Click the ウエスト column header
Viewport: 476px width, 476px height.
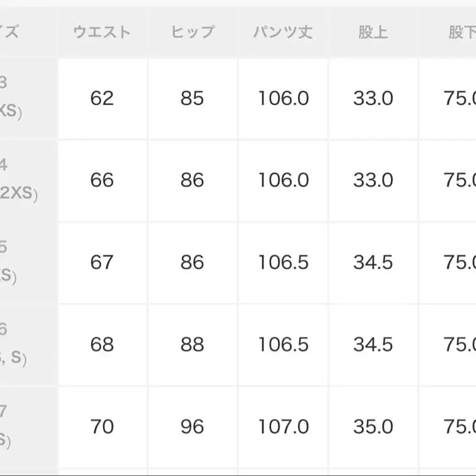pos(102,33)
